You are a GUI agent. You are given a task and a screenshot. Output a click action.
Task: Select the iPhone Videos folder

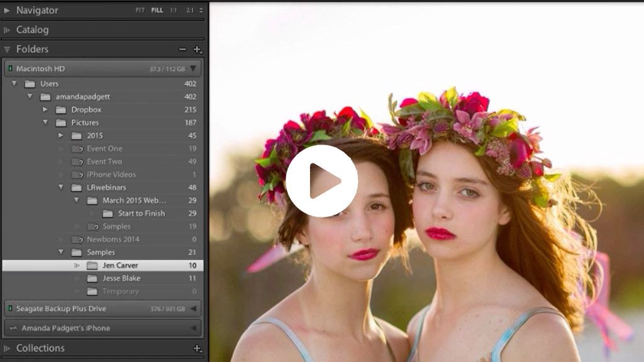pyautogui.click(x=103, y=175)
